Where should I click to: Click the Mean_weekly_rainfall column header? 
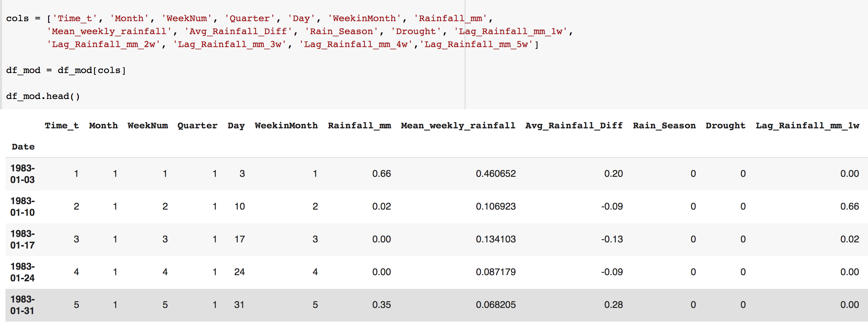pyautogui.click(x=458, y=126)
